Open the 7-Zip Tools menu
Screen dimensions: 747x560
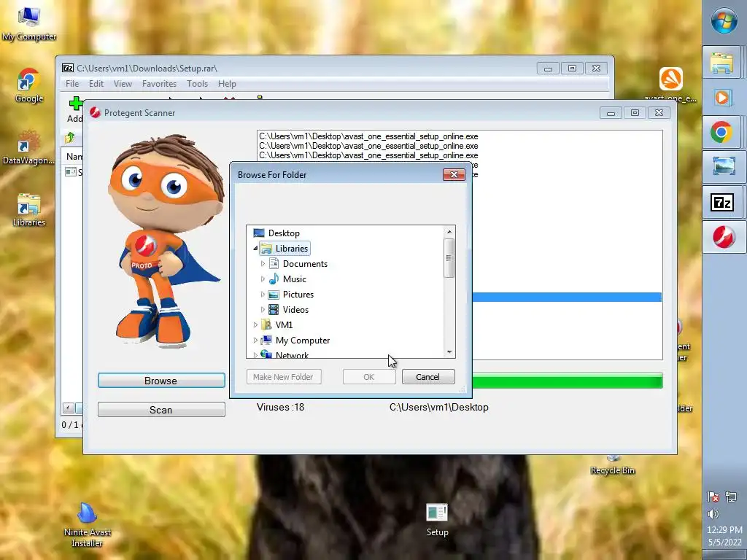(197, 83)
